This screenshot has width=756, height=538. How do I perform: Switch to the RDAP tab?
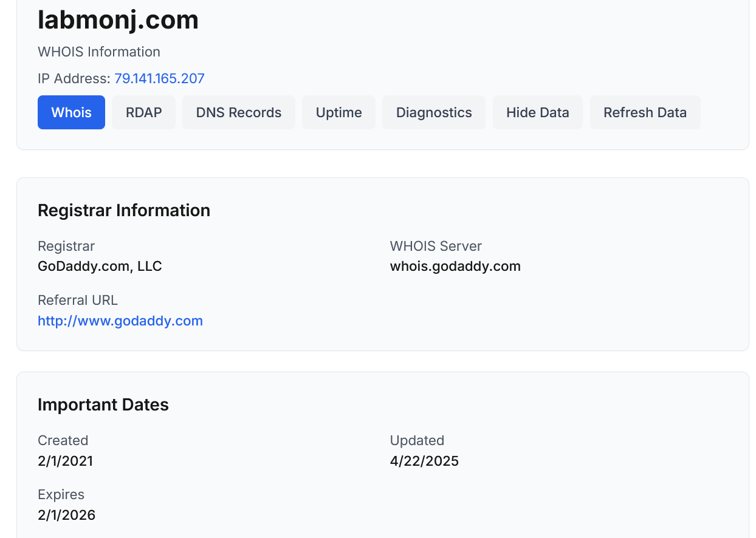coord(144,112)
